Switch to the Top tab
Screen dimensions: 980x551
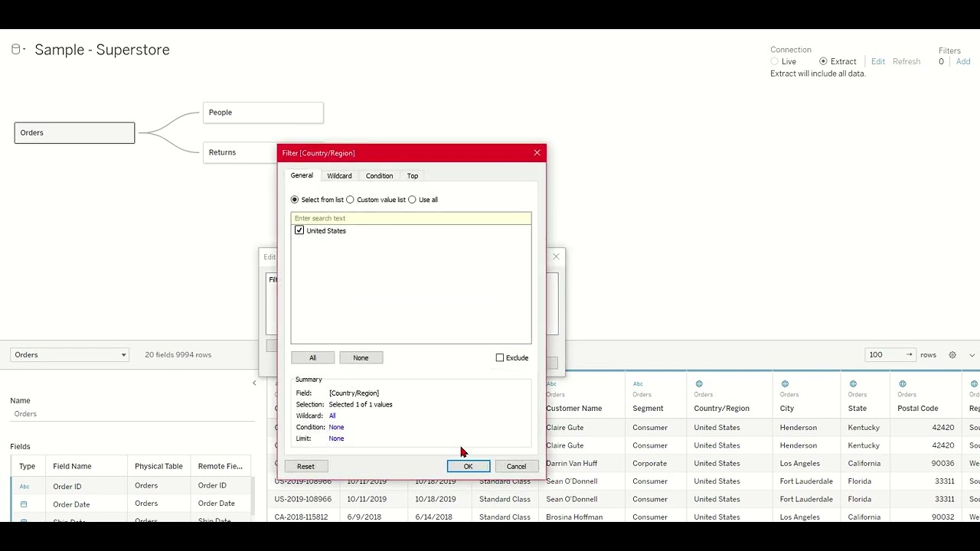pyautogui.click(x=413, y=176)
